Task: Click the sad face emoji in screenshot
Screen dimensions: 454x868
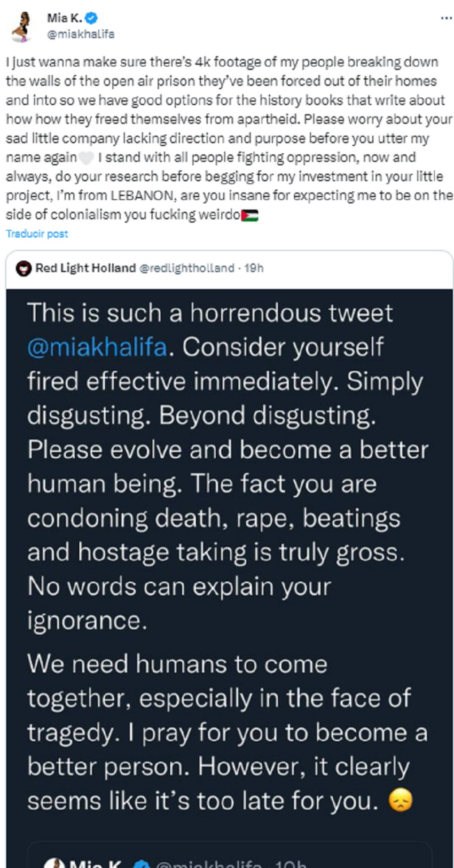Action: (x=400, y=801)
